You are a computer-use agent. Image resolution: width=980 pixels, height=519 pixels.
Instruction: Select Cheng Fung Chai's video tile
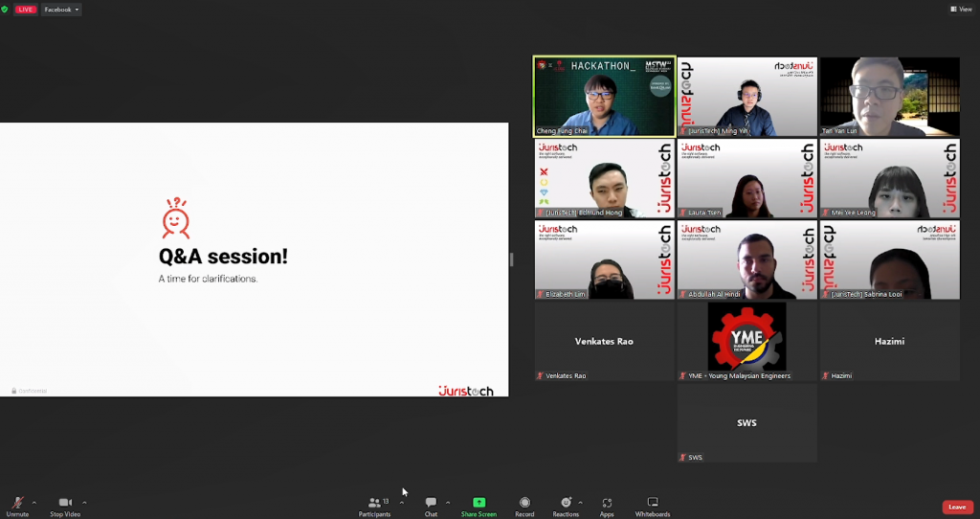point(604,96)
